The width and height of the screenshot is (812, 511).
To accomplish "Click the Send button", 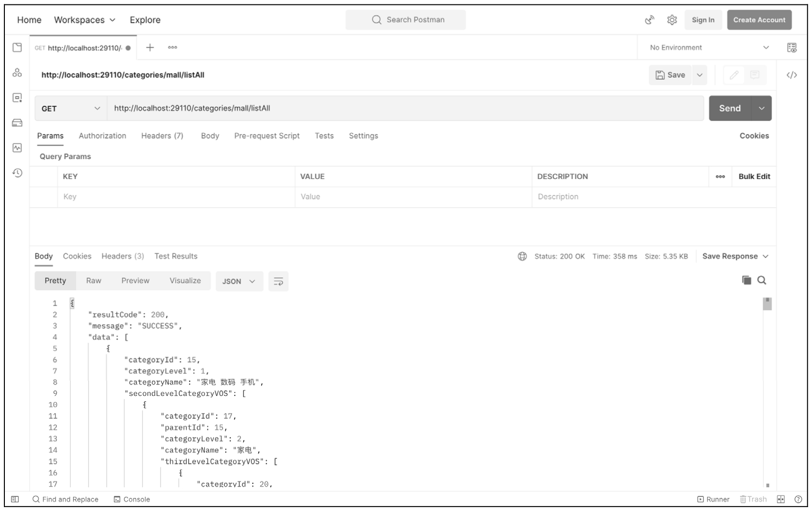I will point(730,108).
